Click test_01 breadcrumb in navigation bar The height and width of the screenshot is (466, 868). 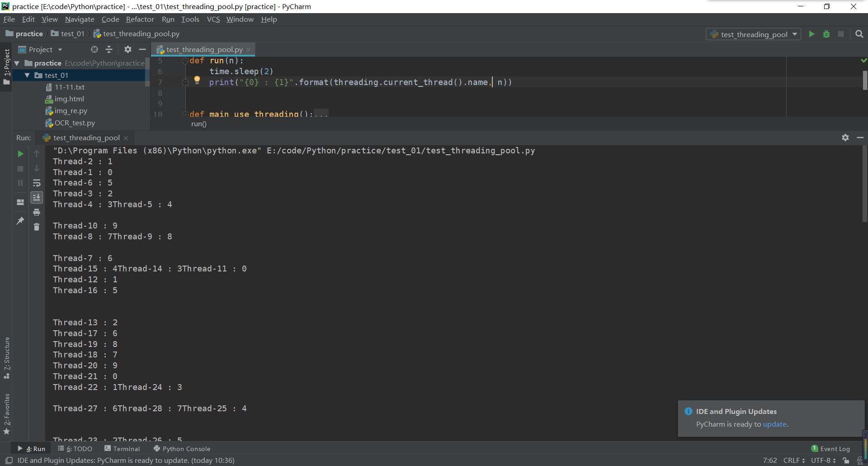click(68, 34)
